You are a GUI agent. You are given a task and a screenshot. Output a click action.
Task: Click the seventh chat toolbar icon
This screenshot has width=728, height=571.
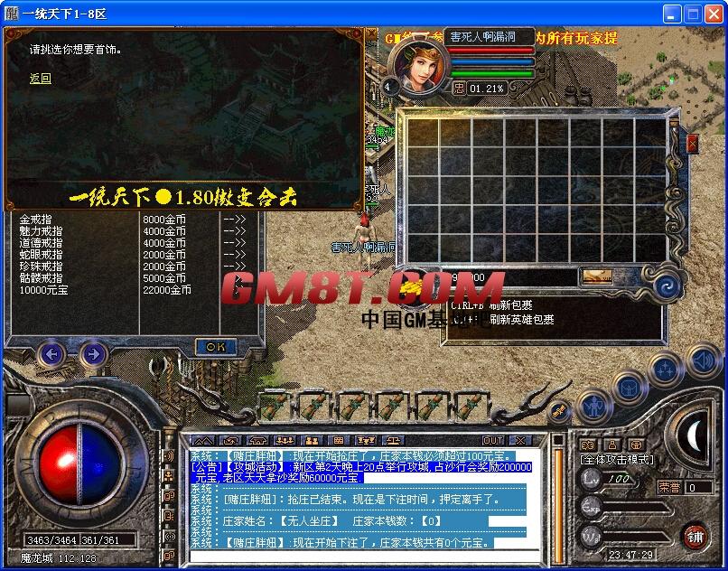(x=366, y=440)
